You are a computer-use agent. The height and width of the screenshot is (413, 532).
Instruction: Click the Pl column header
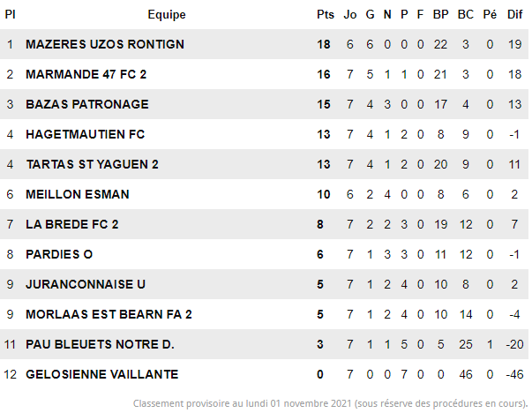tap(10, 15)
